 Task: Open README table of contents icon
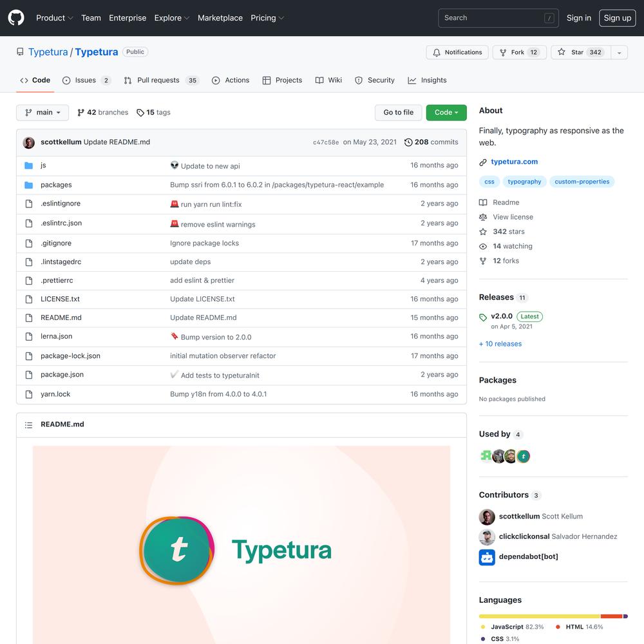(28, 425)
